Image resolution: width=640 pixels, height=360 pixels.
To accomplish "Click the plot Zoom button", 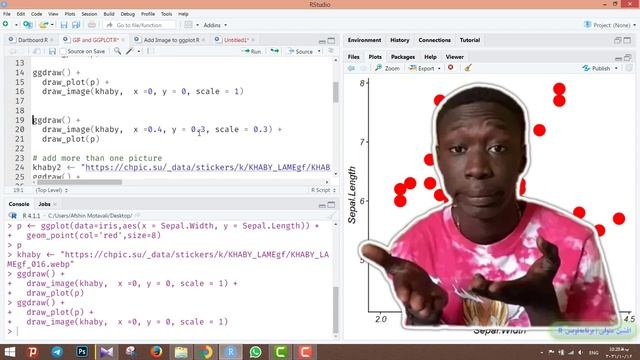I will (x=387, y=69).
